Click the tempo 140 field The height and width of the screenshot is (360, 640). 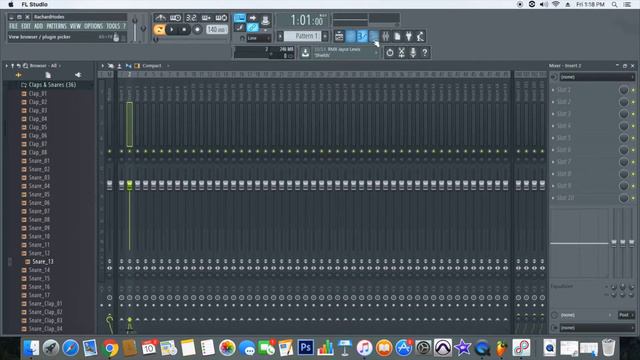(x=216, y=29)
